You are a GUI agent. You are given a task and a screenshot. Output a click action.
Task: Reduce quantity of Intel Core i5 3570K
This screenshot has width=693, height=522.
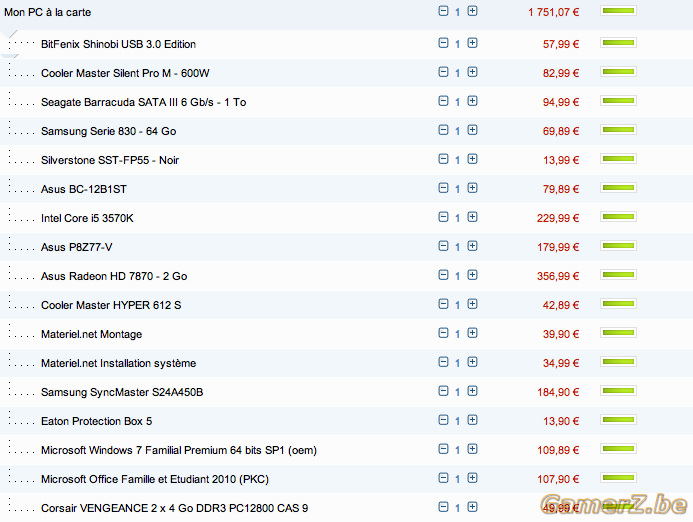coord(443,217)
